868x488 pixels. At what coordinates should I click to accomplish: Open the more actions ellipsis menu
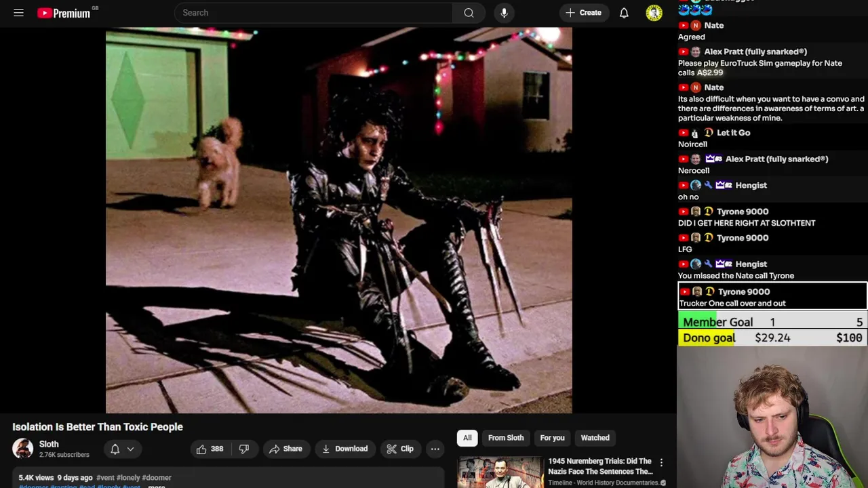click(x=435, y=449)
